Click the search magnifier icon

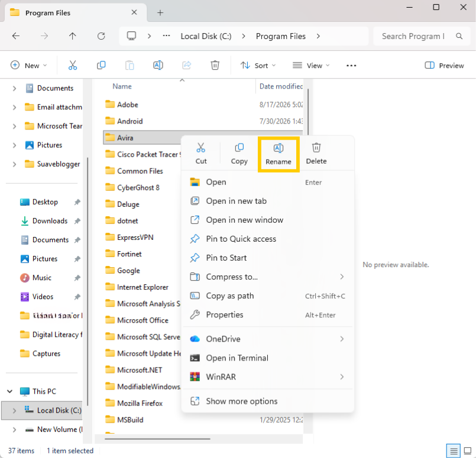coord(459,36)
